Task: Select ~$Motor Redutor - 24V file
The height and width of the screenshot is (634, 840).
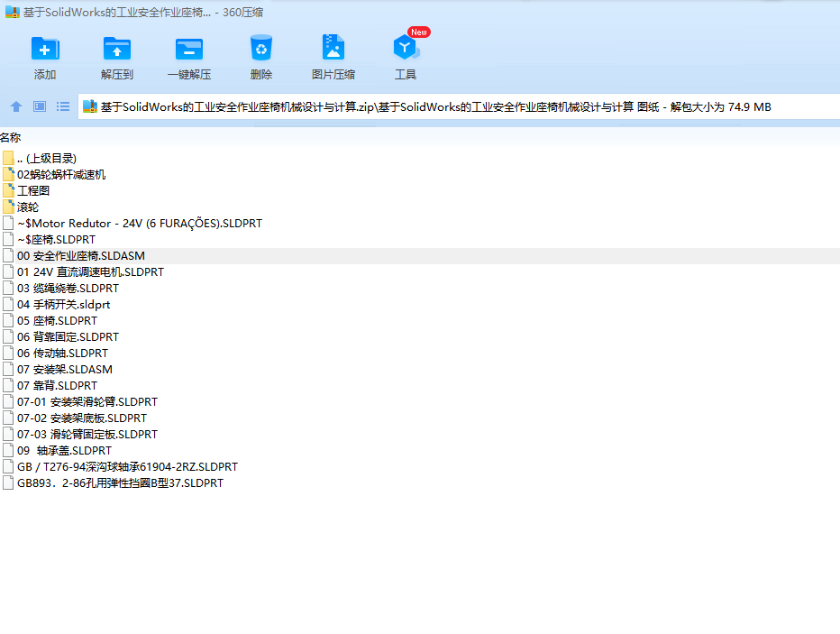Action: coord(140,224)
